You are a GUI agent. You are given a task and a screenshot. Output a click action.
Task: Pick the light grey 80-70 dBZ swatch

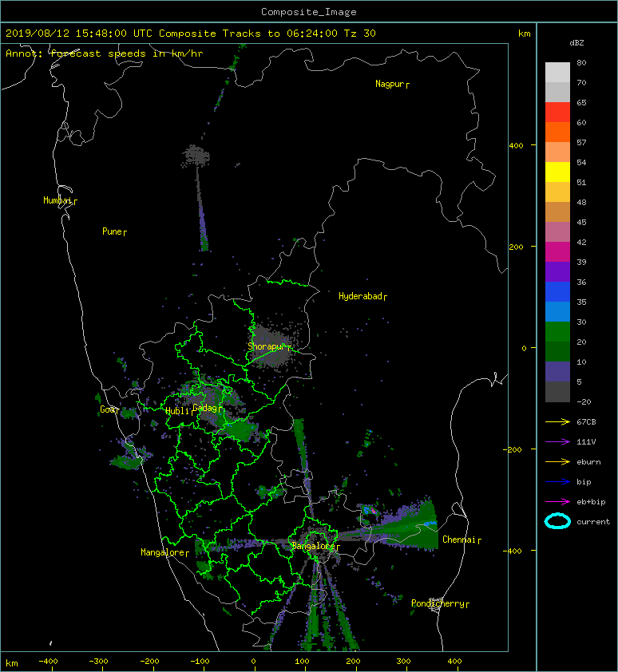coord(557,73)
